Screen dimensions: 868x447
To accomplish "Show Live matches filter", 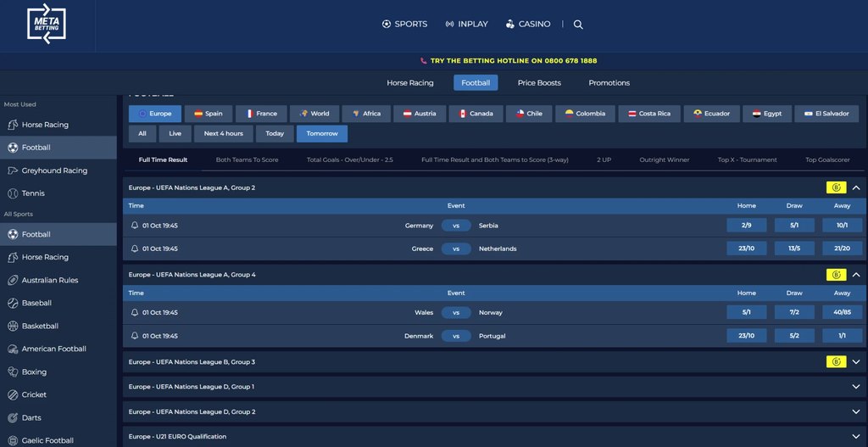I will click(x=175, y=133).
